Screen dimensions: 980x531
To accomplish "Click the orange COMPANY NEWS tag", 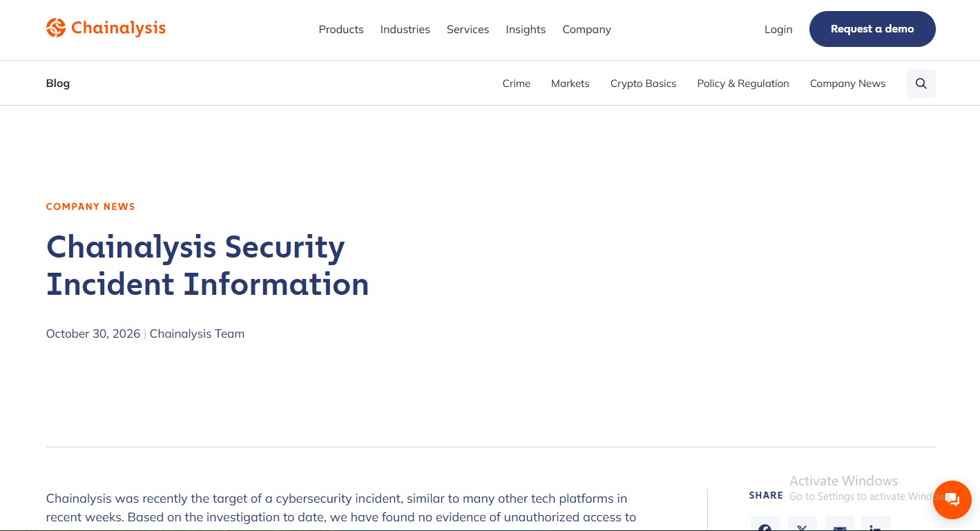I will coord(90,206).
